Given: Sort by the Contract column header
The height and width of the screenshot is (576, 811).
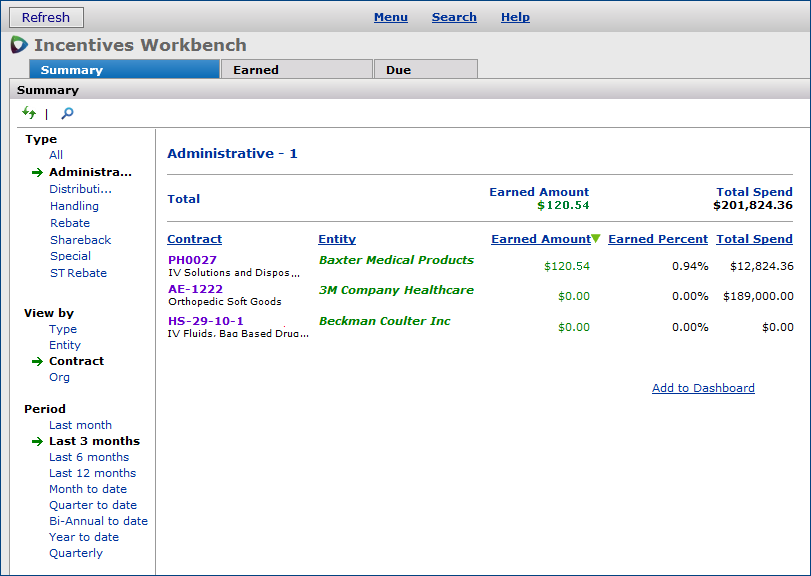Looking at the screenshot, I should click(194, 239).
